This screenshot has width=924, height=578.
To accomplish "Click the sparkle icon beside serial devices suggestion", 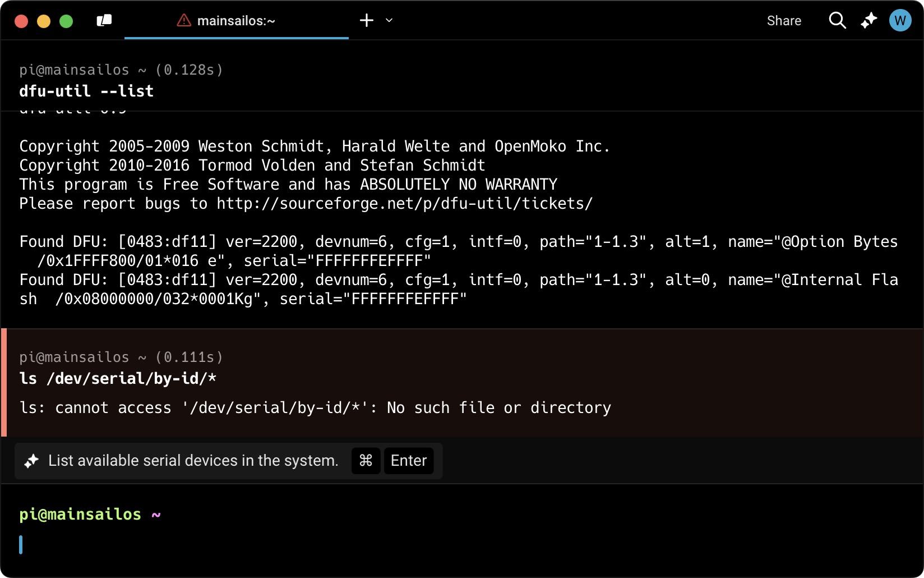I will coord(31,461).
